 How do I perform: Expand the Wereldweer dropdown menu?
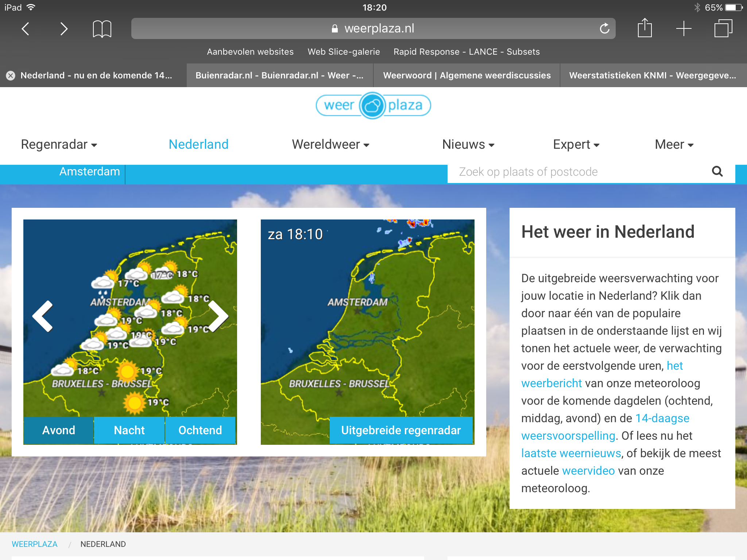(x=330, y=145)
